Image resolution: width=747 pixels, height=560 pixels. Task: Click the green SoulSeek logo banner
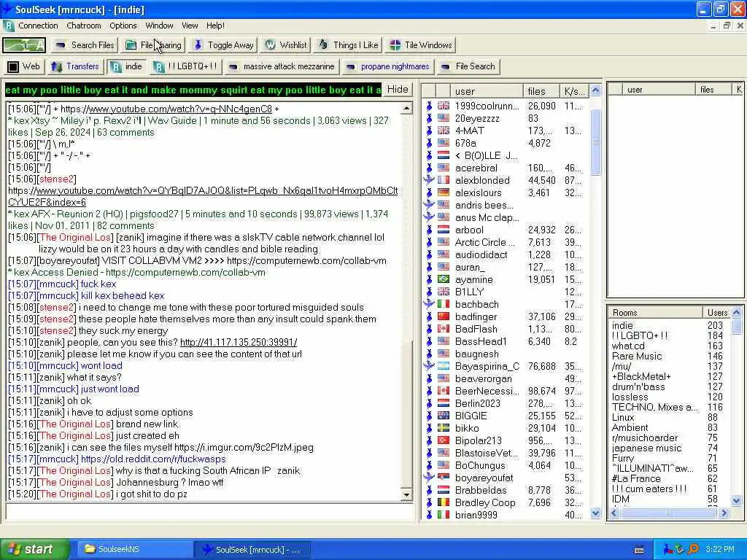tap(24, 45)
